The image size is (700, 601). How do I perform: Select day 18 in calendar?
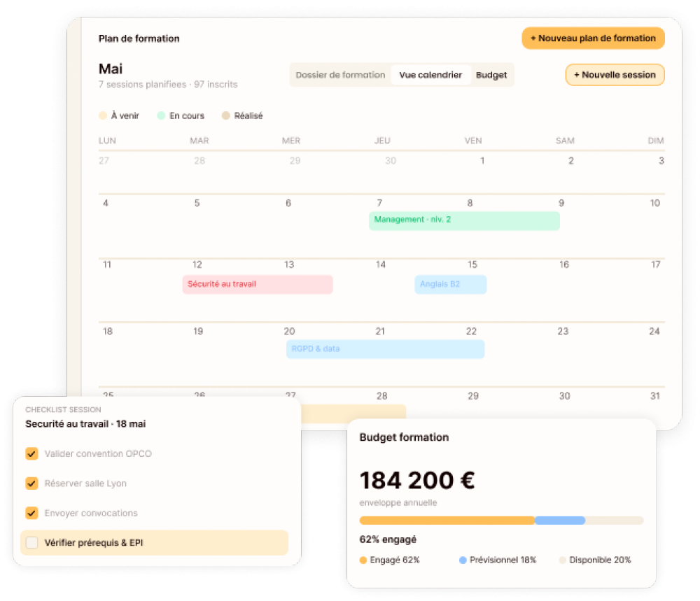tap(108, 332)
